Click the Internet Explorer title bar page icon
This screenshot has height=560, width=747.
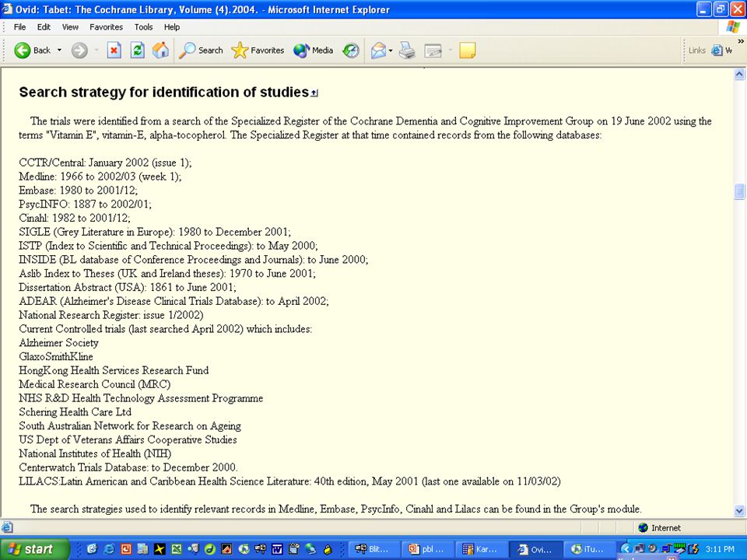pyautogui.click(x=7, y=9)
